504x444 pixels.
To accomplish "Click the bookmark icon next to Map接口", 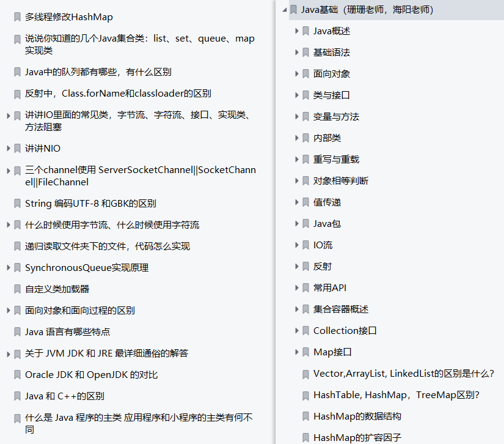I will (305, 352).
